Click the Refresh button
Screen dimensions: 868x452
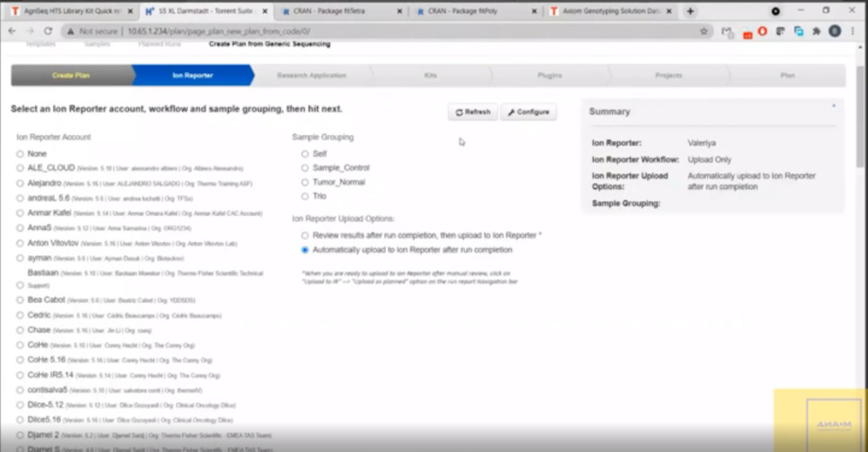[x=473, y=112]
